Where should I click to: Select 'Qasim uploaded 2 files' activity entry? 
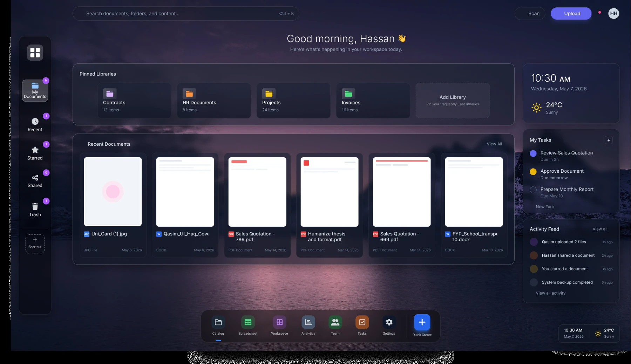[571, 242]
